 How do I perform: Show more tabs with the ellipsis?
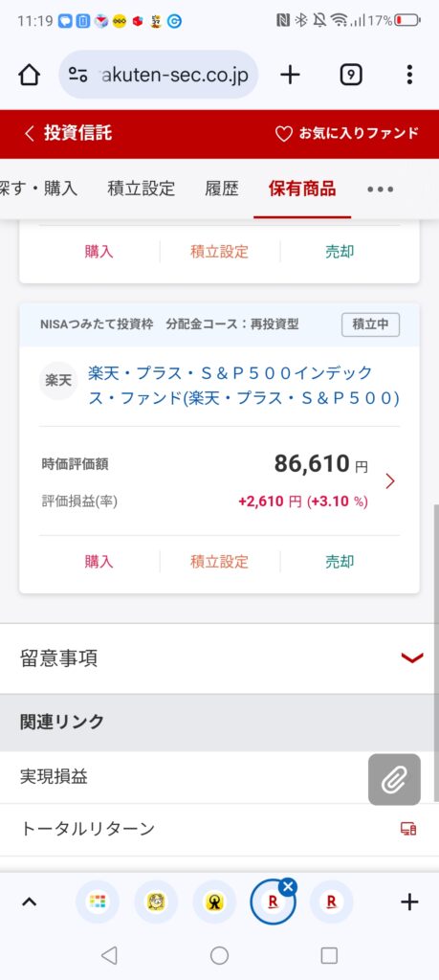380,189
